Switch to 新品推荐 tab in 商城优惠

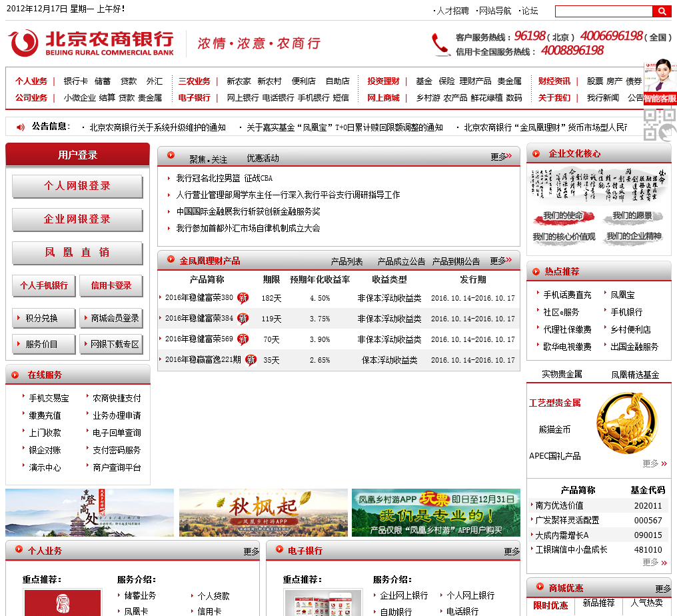[x=598, y=603]
